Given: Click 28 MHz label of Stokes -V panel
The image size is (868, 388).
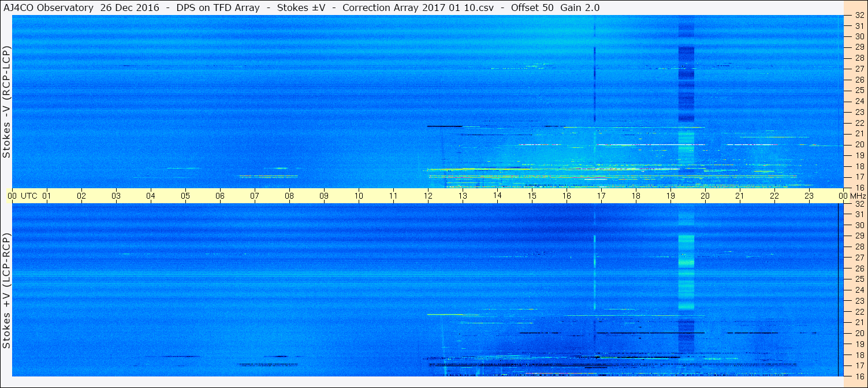Looking at the screenshot, I should [859, 58].
